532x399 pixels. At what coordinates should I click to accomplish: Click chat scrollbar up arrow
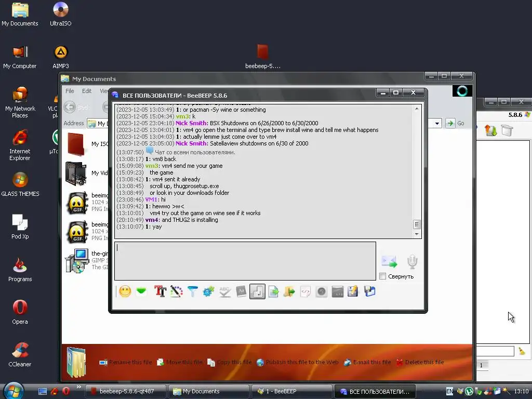point(417,109)
